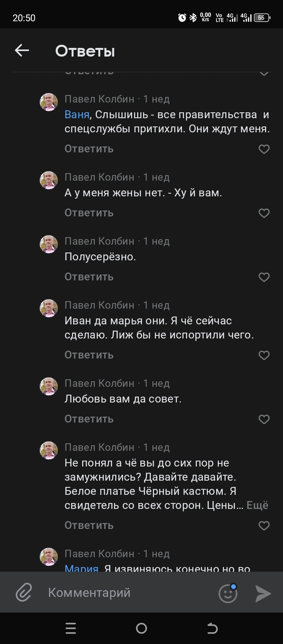This screenshot has width=283, height=644.
Task: Like the comment about правительства и спецслужбы
Action: 264,149
